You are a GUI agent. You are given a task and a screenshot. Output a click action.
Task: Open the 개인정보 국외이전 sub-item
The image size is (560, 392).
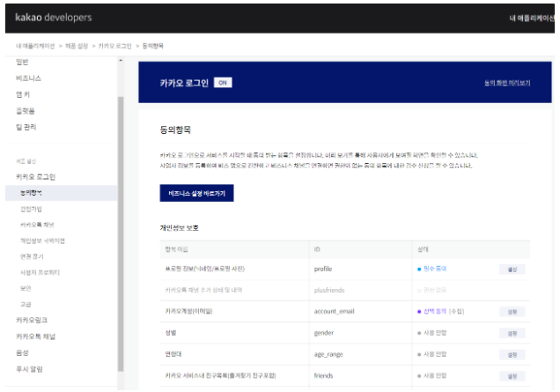pos(42,240)
